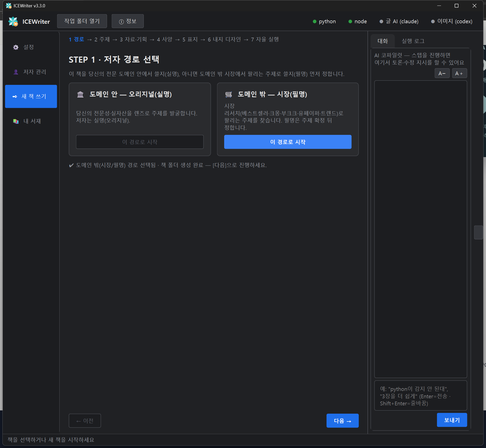Open the 저자 관리 sidebar page
Image resolution: width=486 pixels, height=448 pixels.
click(31, 72)
